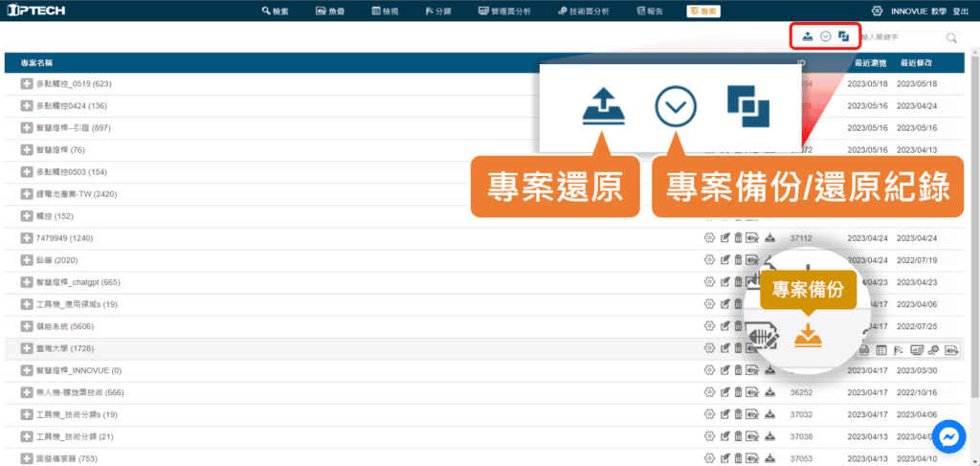This screenshot has height=466, width=980.
Task: Expand the 臺灣大學 project entry
Action: 27,348
